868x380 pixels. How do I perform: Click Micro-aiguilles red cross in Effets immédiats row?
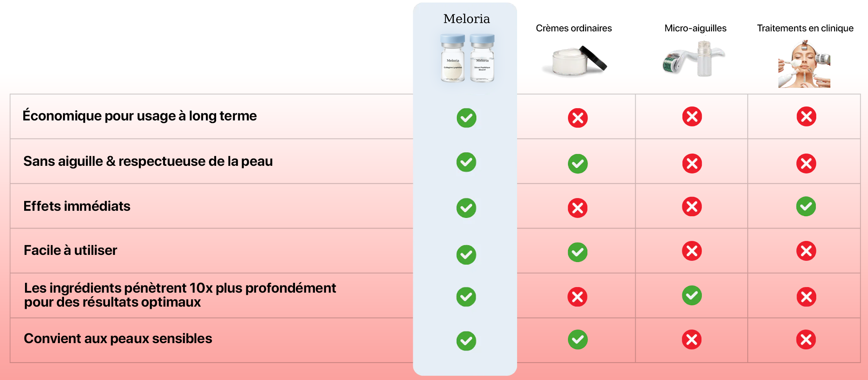[x=692, y=207]
